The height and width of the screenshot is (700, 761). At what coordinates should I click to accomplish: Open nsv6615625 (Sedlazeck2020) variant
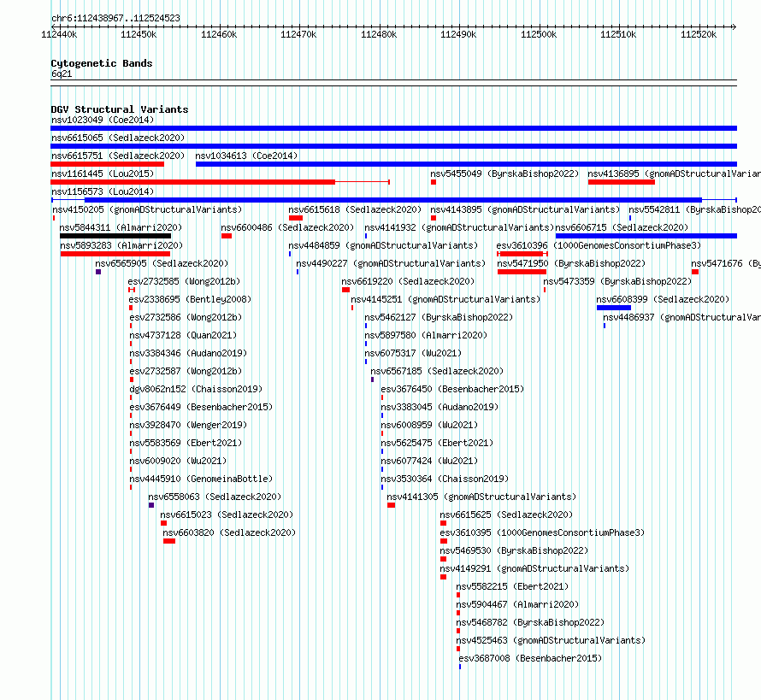pyautogui.click(x=506, y=515)
